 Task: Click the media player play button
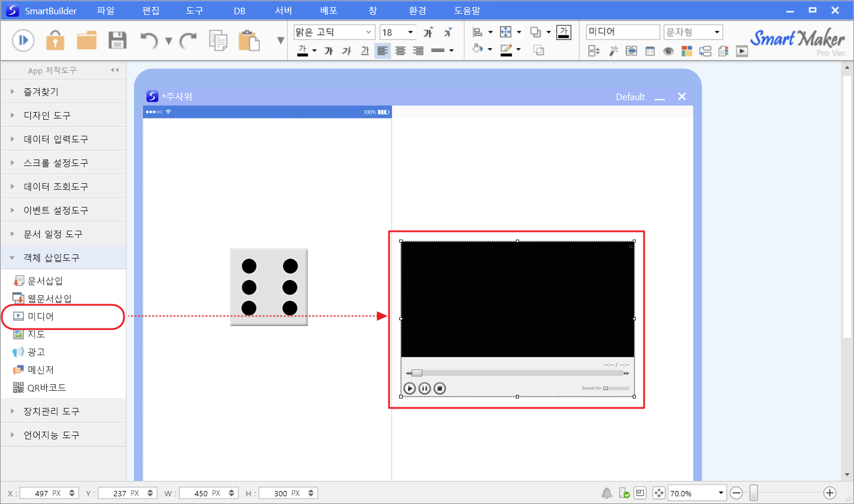409,388
